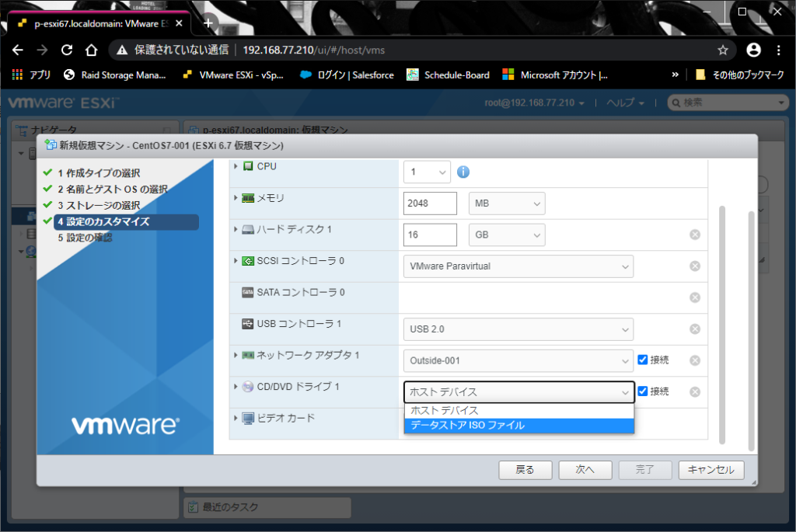Go back in browser history
This screenshot has height=532, width=796.
(x=18, y=50)
